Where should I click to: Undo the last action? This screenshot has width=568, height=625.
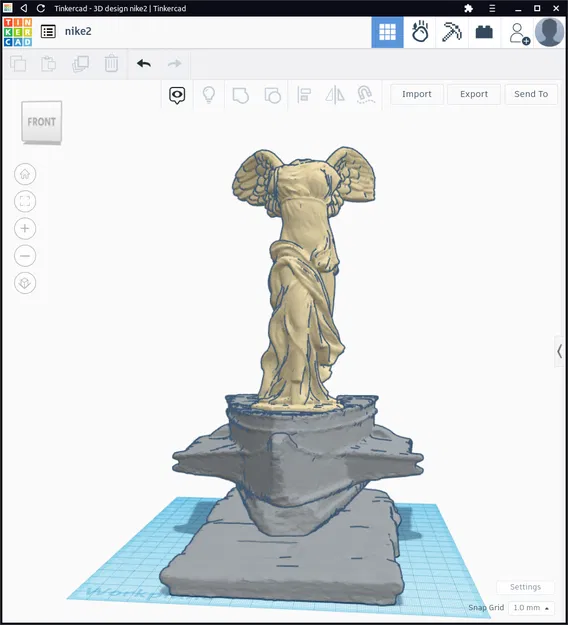coord(144,63)
